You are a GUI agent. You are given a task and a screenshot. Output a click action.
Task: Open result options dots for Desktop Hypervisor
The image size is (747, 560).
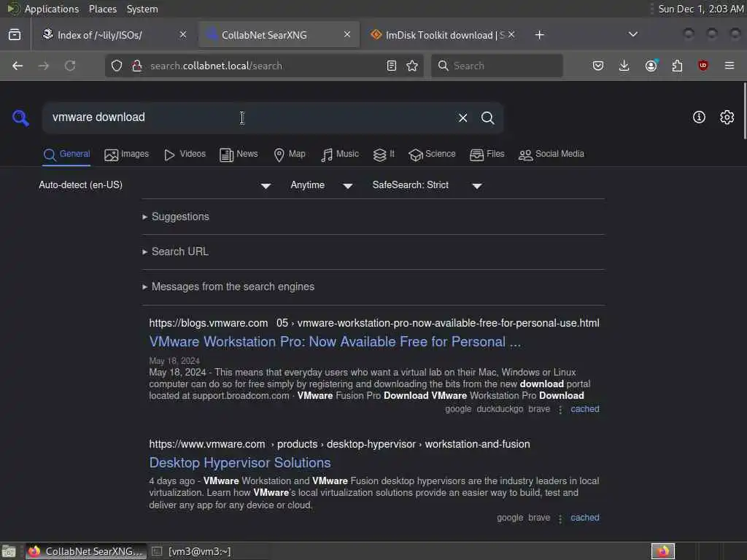pos(560,518)
